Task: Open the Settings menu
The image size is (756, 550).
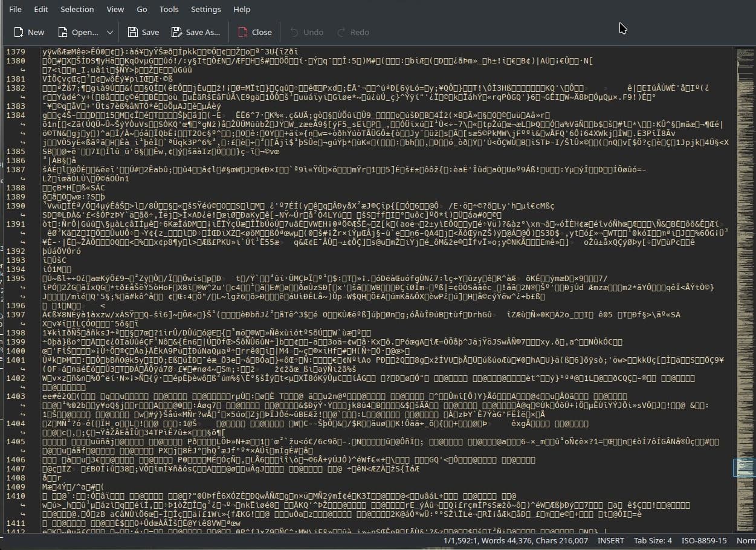Action: pyautogui.click(x=205, y=9)
